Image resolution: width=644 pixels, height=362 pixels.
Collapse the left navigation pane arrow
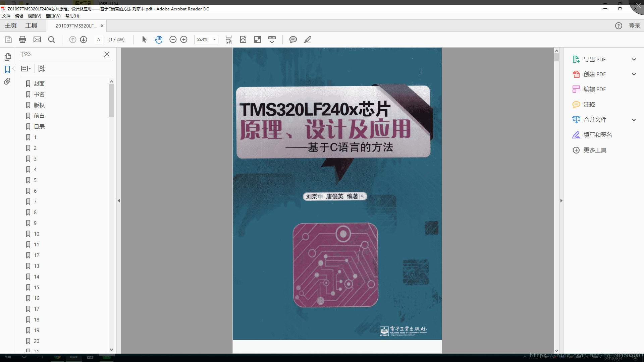[x=119, y=200]
